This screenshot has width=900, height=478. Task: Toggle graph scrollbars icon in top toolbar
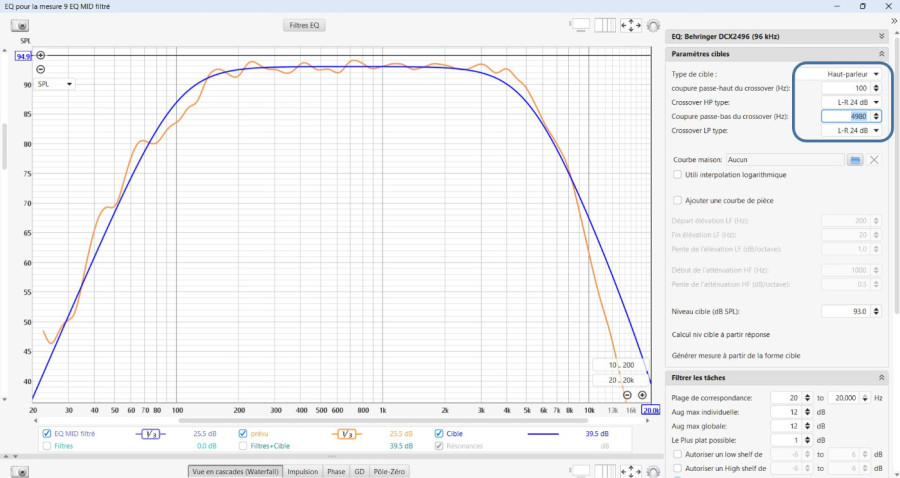click(x=580, y=25)
